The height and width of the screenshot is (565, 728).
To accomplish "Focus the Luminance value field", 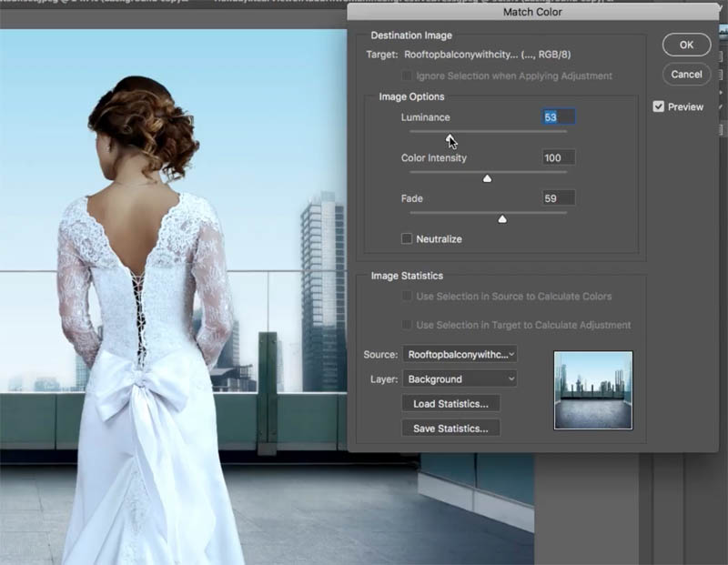I will (x=559, y=116).
